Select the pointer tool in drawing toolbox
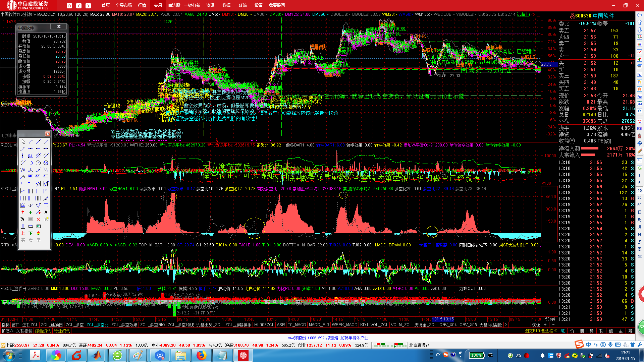The image size is (644, 362). [x=23, y=142]
